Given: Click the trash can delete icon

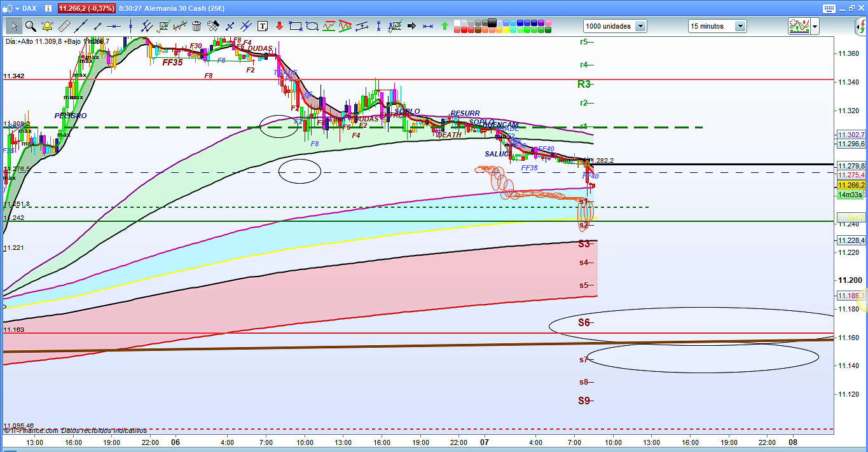Looking at the screenshot, I should pos(196,26).
